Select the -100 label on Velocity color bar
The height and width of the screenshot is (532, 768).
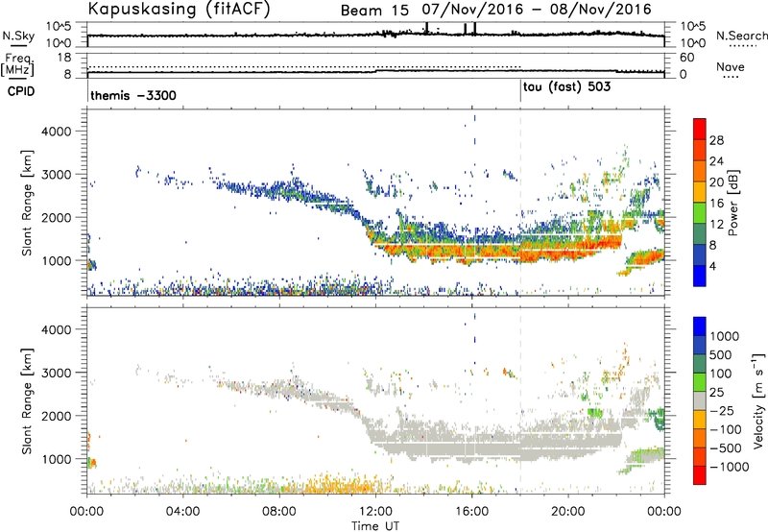click(726, 429)
